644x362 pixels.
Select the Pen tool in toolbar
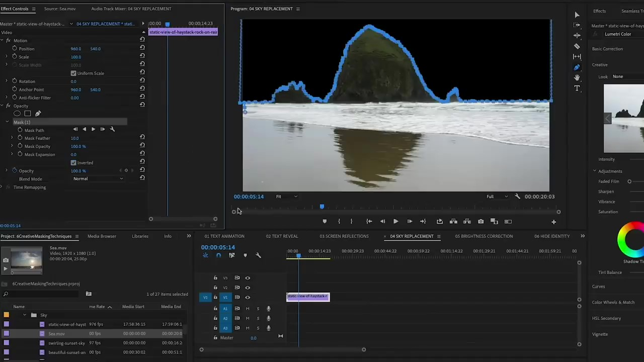point(577,67)
